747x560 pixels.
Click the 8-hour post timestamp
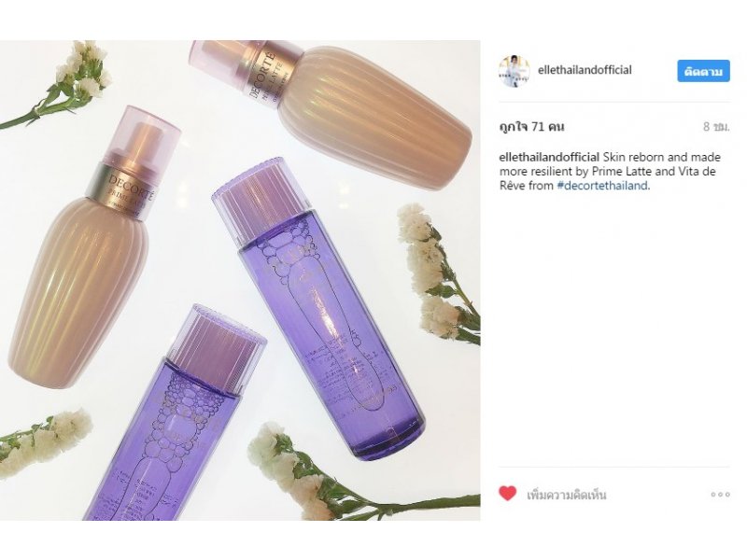(x=716, y=127)
